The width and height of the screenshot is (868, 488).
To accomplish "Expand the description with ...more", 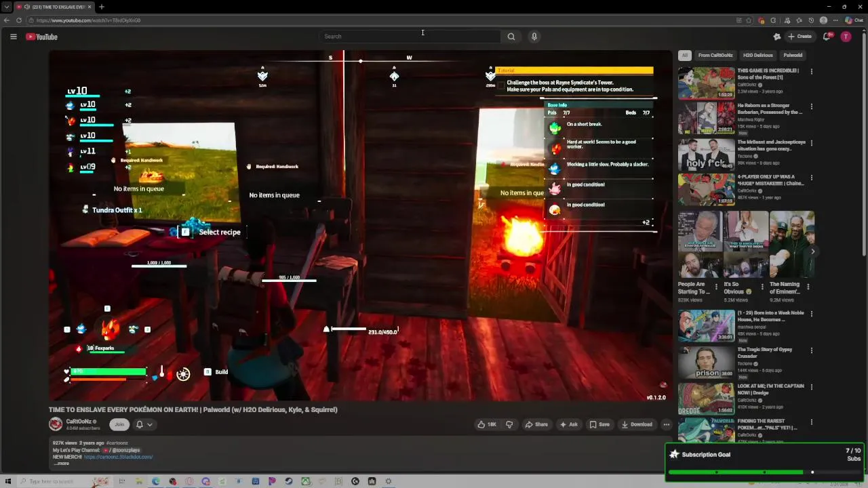I will [x=62, y=464].
